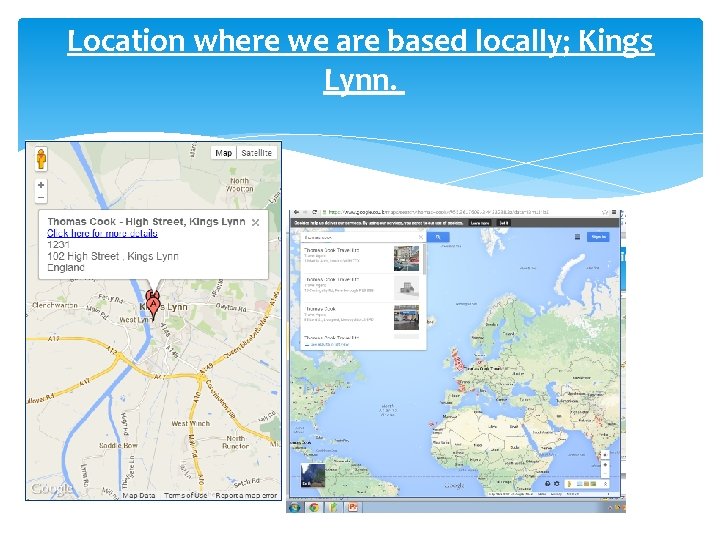
Task: Open first Thomas Cook Travel Ltd result
Action: coord(332,250)
